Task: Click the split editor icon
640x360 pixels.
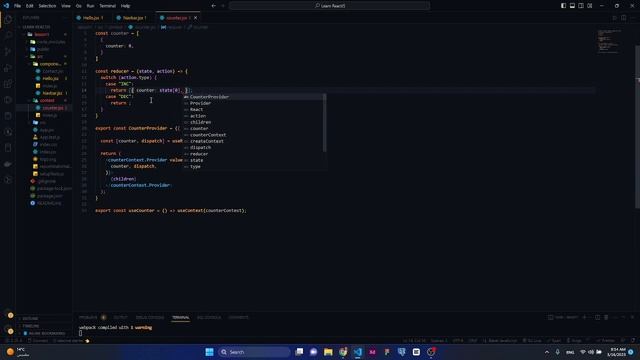Action: coord(624,18)
